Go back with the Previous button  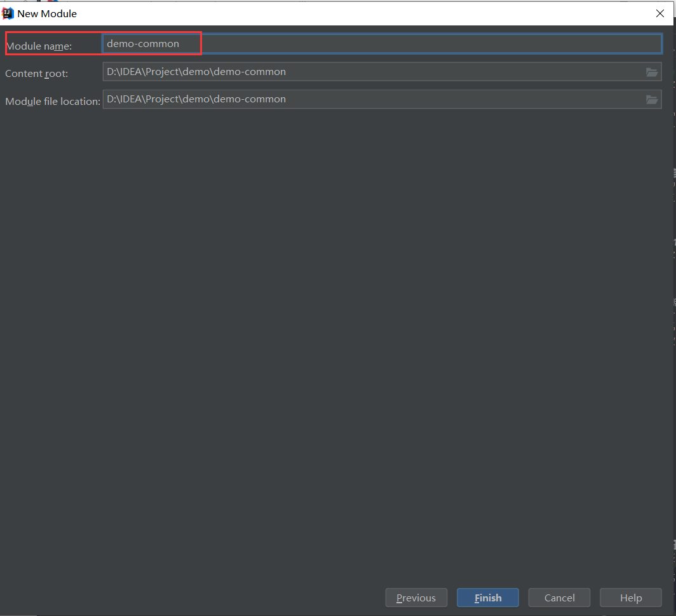pos(416,598)
